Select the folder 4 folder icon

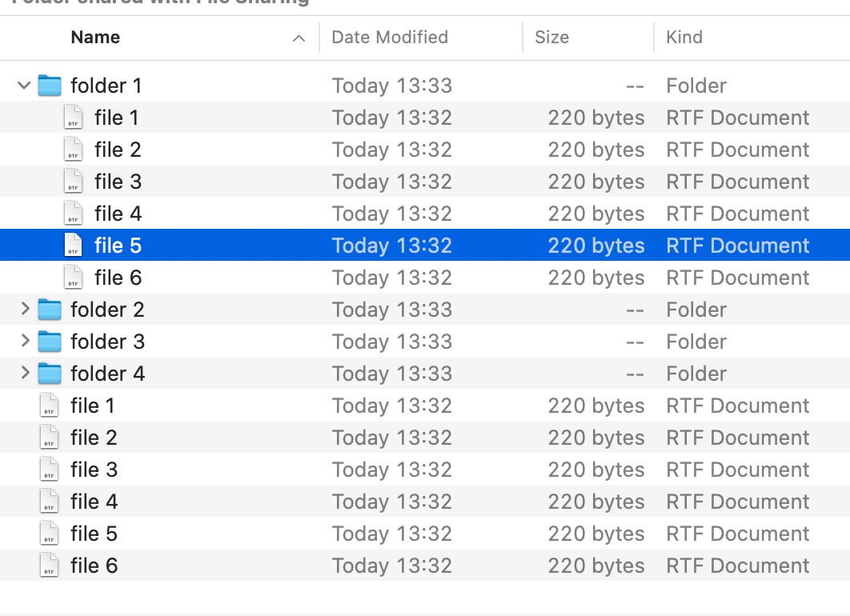click(x=50, y=373)
